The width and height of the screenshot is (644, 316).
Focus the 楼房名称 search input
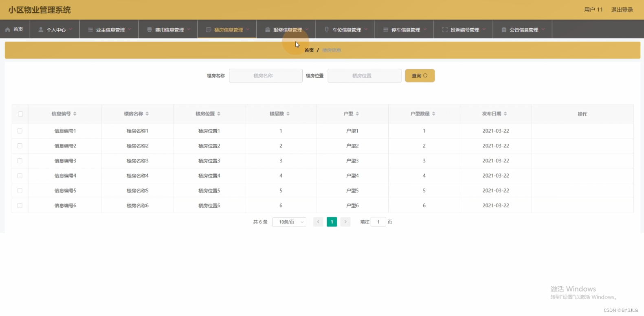[x=266, y=76]
